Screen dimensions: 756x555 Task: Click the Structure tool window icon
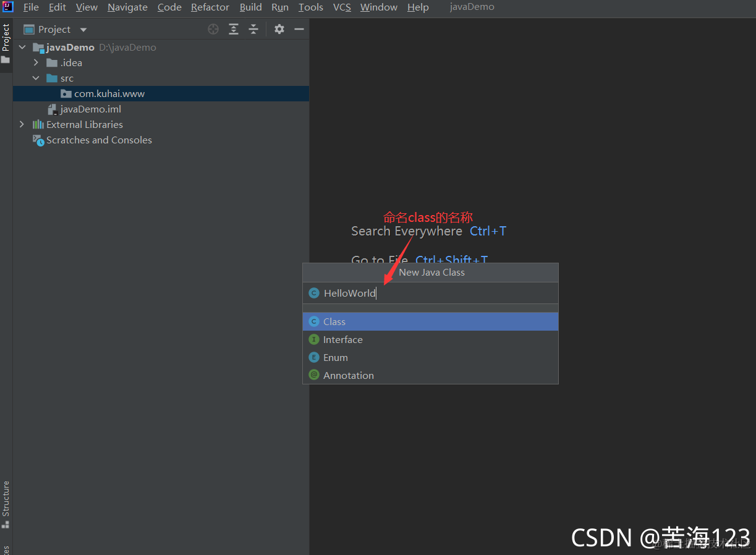pos(6,524)
